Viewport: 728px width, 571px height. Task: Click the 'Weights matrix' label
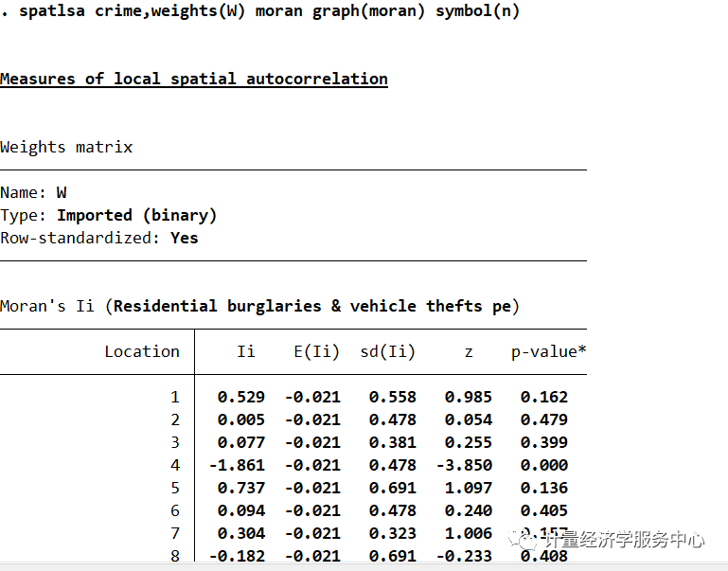pyautogui.click(x=66, y=147)
